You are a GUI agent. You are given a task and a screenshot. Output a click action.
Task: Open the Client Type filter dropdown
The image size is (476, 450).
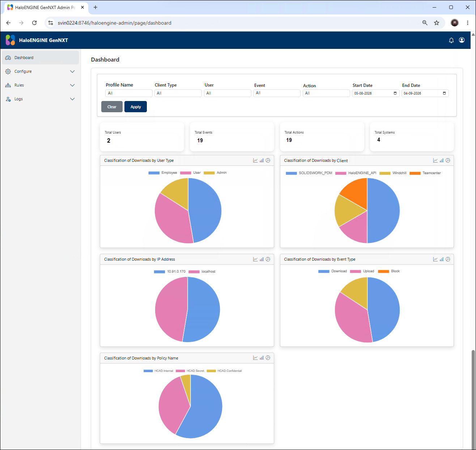pos(178,93)
